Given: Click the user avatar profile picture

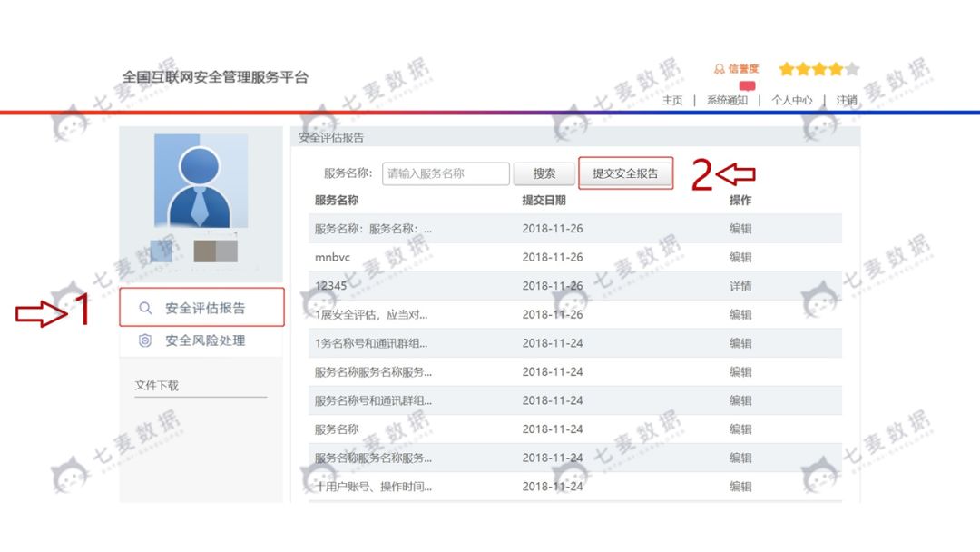Looking at the screenshot, I should 201,181.
